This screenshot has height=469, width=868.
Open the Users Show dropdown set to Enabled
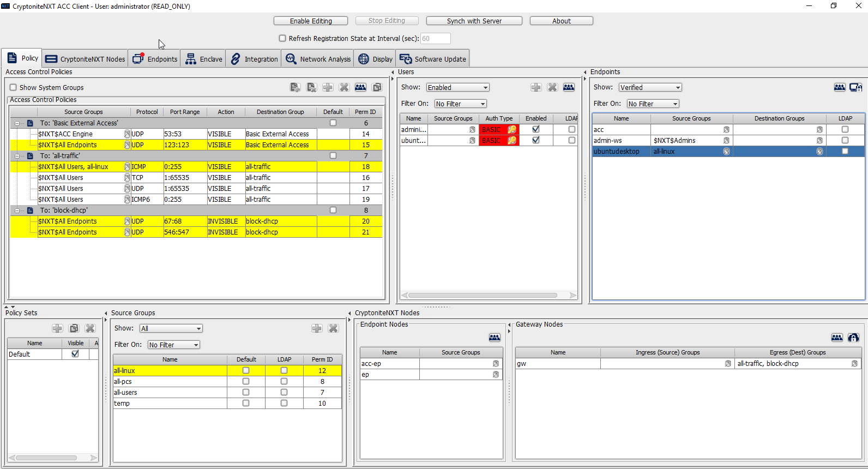(458, 87)
